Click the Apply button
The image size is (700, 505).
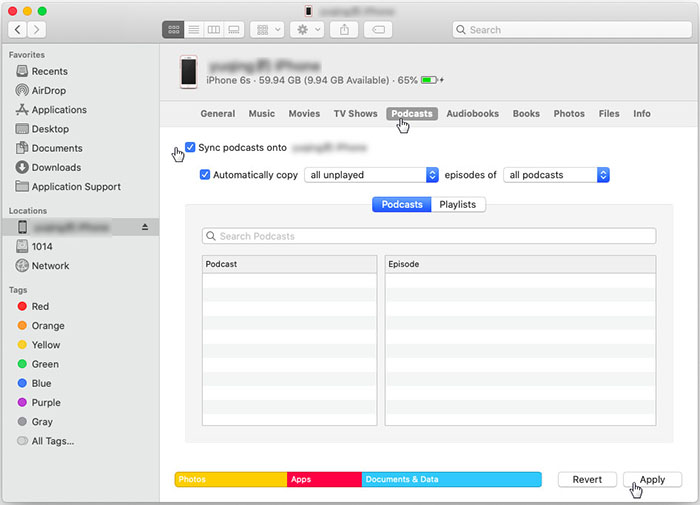point(652,479)
